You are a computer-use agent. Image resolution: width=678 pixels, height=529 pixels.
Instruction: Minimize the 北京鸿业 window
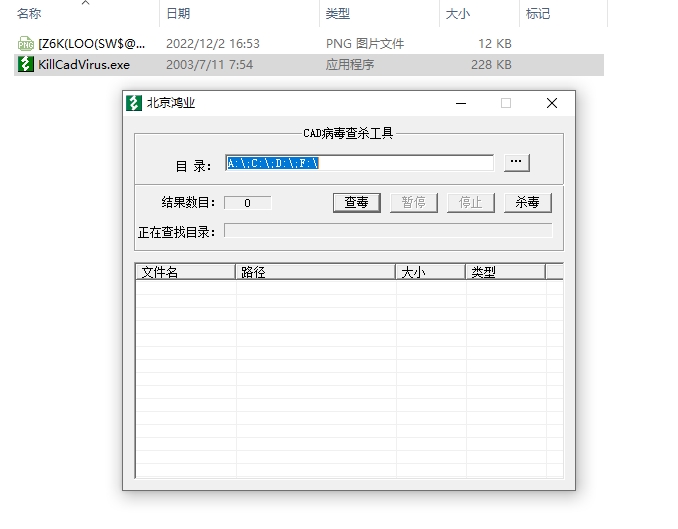coord(461,103)
